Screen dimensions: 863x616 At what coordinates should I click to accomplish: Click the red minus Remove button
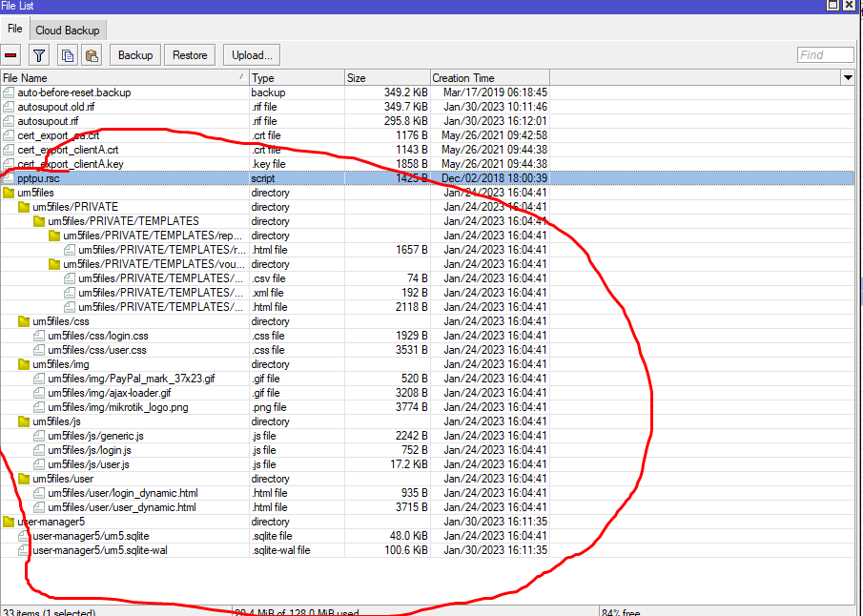11,55
